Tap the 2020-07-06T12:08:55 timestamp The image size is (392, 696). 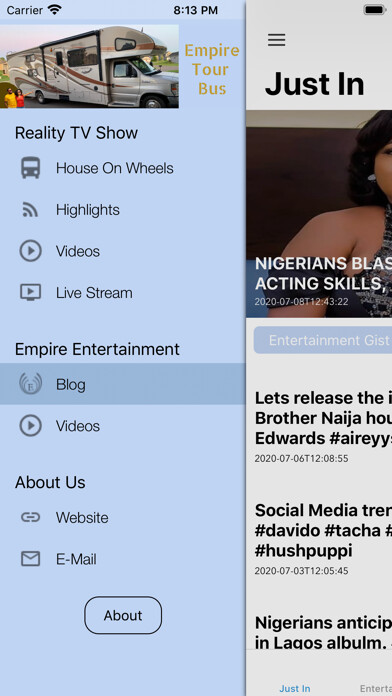pyautogui.click(x=301, y=458)
